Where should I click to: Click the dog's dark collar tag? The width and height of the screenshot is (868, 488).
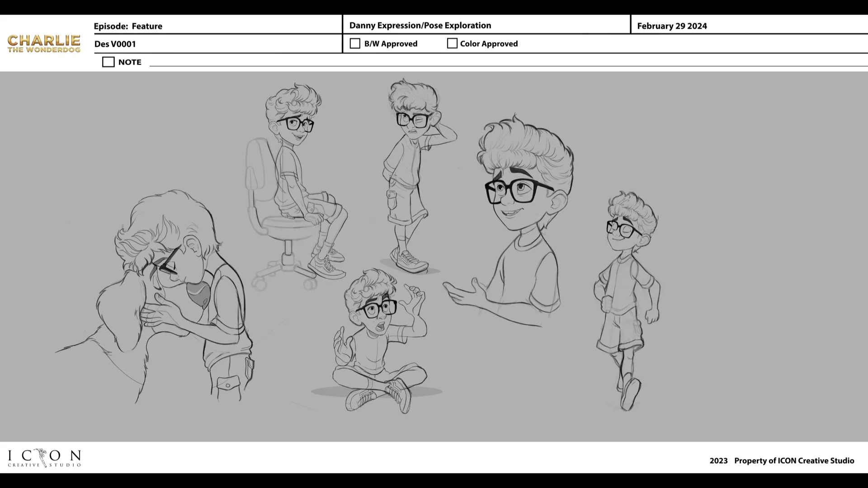tap(198, 294)
